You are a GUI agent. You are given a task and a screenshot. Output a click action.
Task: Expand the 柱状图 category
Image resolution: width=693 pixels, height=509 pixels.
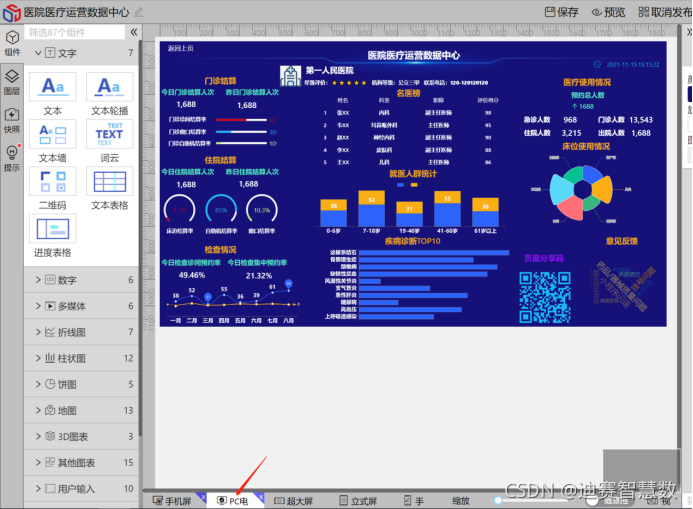click(38, 358)
